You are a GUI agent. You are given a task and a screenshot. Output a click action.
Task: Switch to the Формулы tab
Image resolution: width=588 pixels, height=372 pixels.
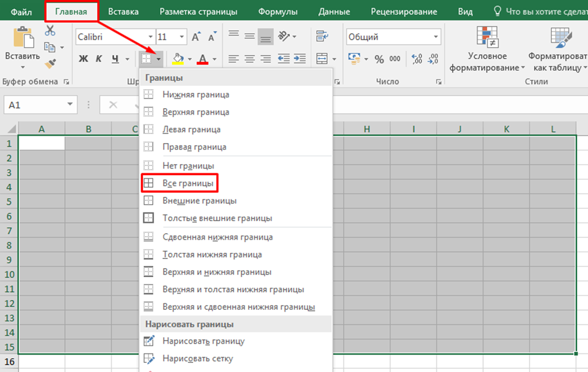(x=278, y=11)
